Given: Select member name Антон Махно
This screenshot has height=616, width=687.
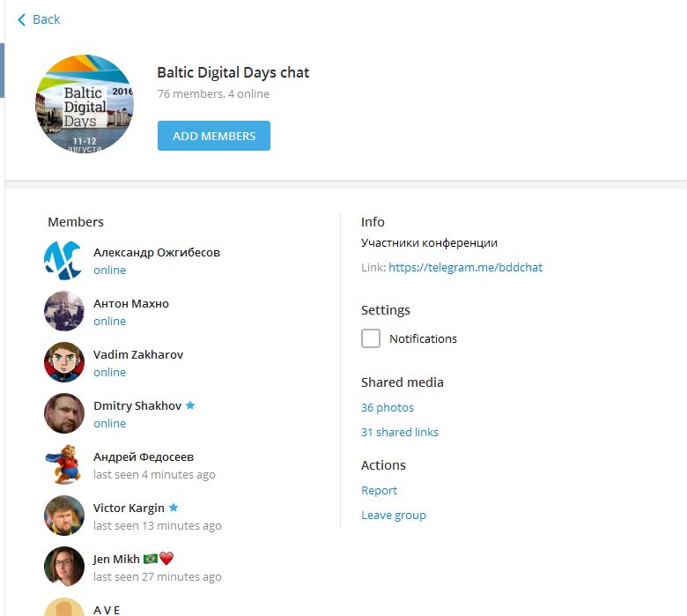Looking at the screenshot, I should tap(131, 303).
